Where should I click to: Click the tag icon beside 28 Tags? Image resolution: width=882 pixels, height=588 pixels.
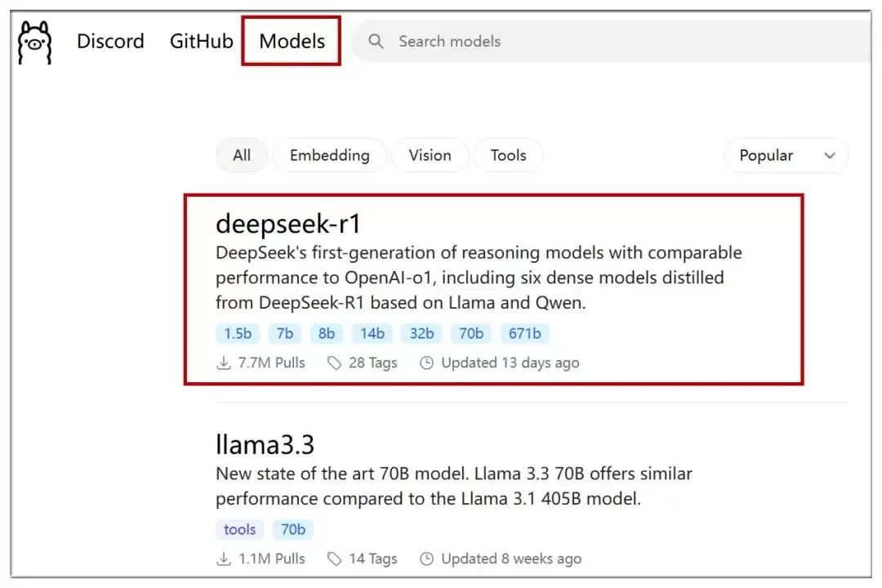coord(334,363)
